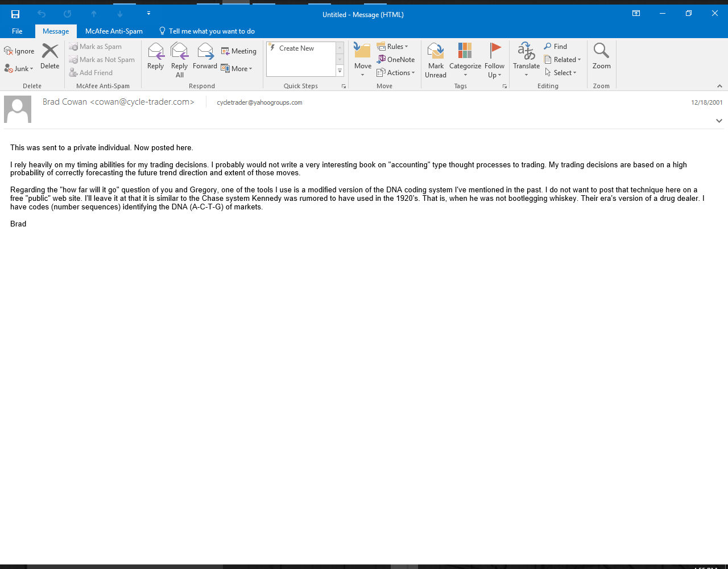Click the sender avatar picture
Viewport: 728px width, 569px height.
tap(18, 109)
